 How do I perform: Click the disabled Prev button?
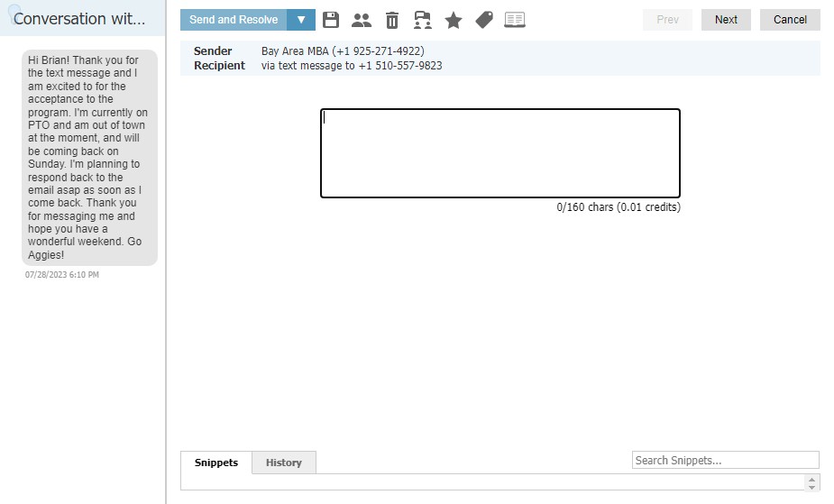[667, 20]
